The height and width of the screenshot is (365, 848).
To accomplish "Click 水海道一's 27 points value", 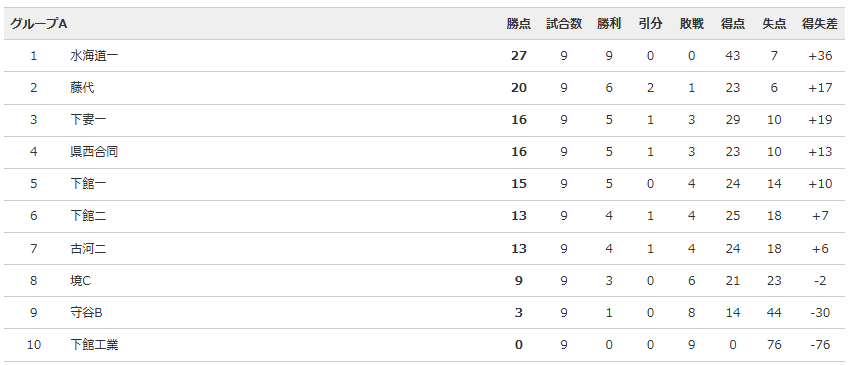I will tap(519, 56).
